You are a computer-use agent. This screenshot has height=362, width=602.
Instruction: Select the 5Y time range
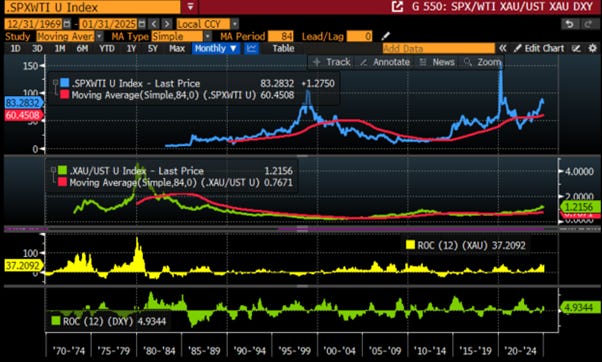(153, 48)
